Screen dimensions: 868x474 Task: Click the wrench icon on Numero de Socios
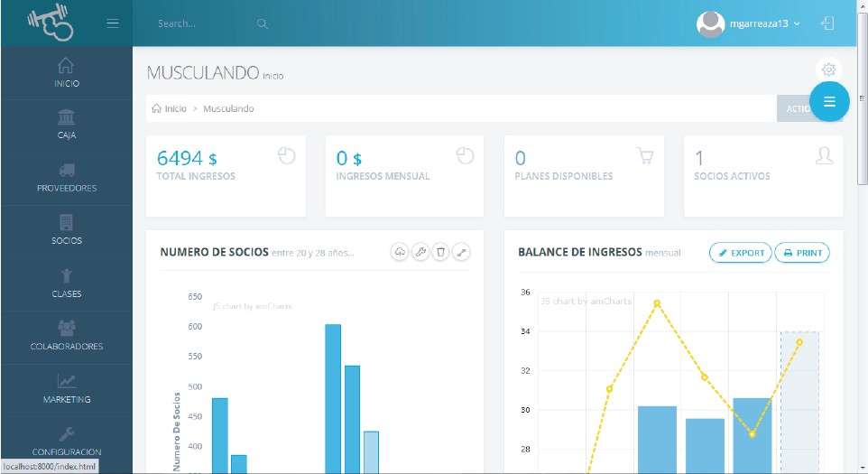click(x=420, y=252)
